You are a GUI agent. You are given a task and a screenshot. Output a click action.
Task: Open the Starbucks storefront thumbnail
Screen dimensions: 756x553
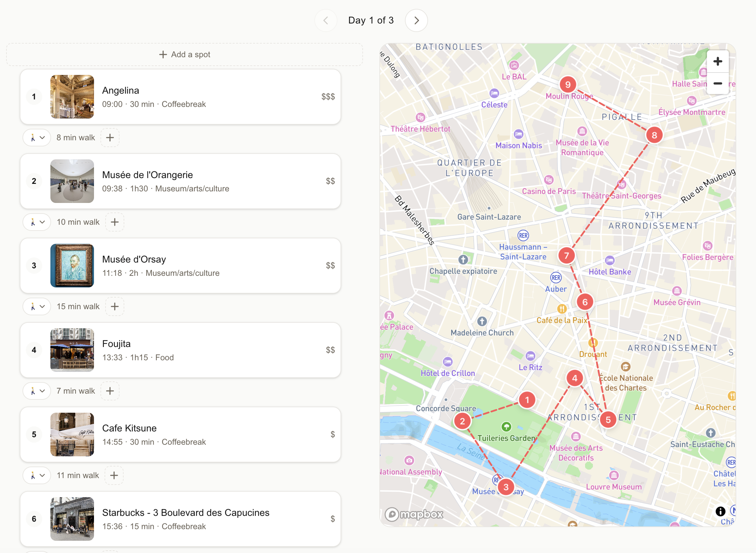tap(72, 519)
